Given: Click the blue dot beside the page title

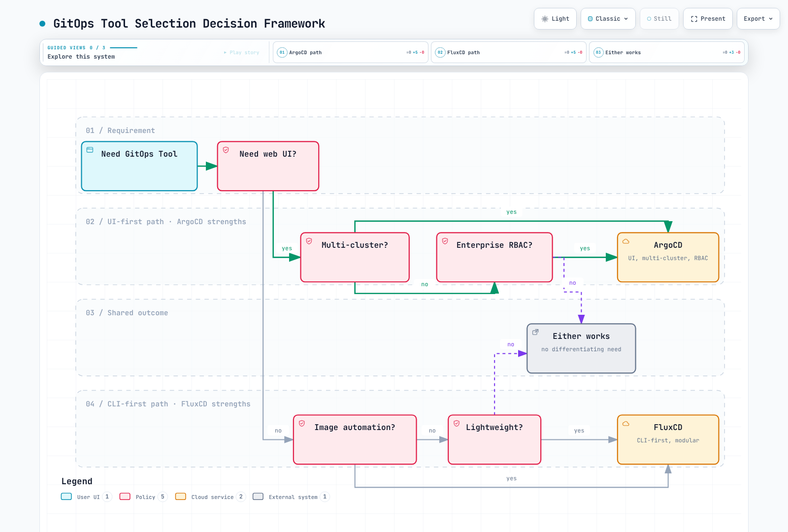Looking at the screenshot, I should 42,23.
